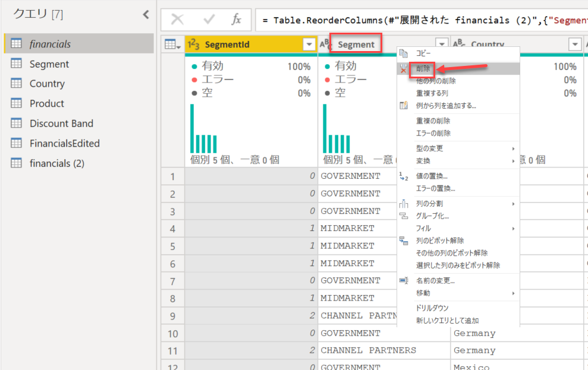588x370 pixels.
Task: Click the split column icon
Action: pyautogui.click(x=404, y=204)
